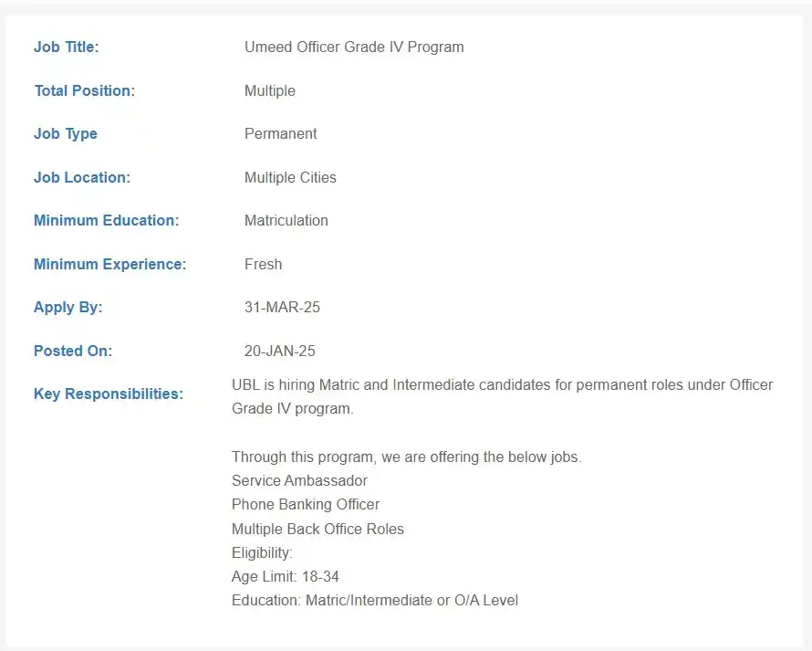812x651 pixels.
Task: Click the Job Title label
Action: click(67, 47)
